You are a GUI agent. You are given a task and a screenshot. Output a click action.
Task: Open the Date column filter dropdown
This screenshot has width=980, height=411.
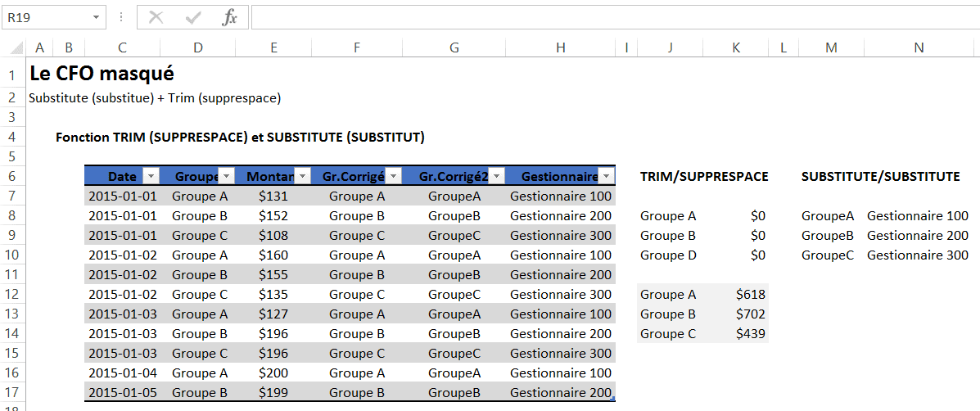coord(151,176)
